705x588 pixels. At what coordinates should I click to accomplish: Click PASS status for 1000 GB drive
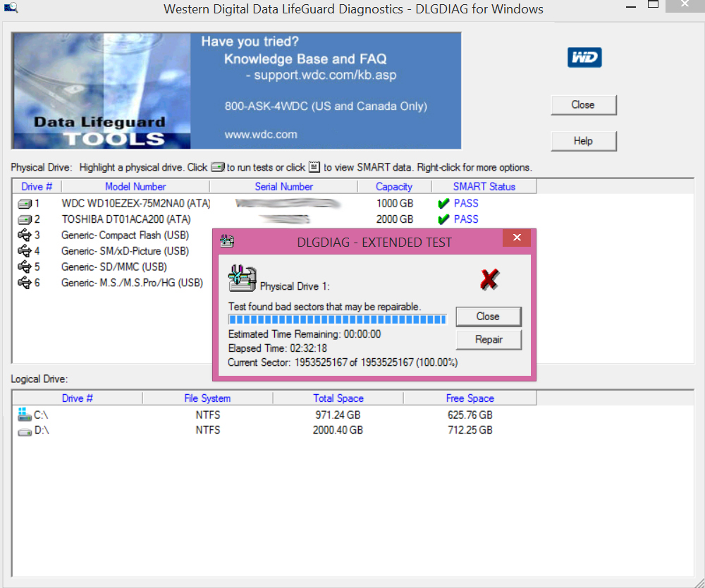pos(466,204)
